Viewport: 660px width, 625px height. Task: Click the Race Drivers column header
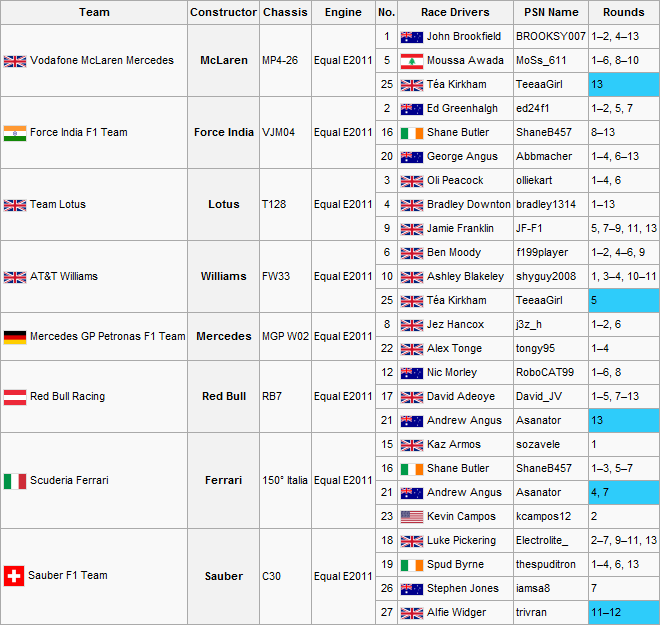coord(455,12)
